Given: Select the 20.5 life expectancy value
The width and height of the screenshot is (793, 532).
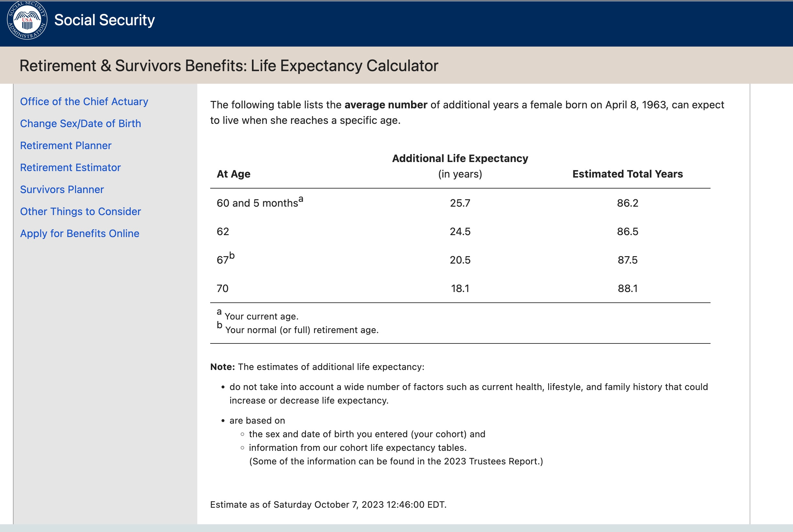Looking at the screenshot, I should (x=460, y=260).
